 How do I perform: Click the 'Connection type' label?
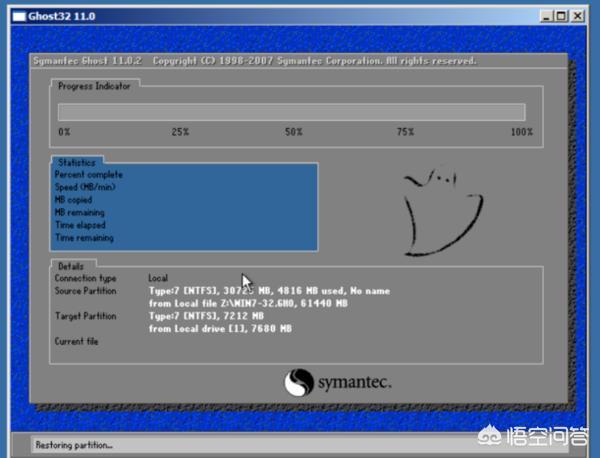85,278
